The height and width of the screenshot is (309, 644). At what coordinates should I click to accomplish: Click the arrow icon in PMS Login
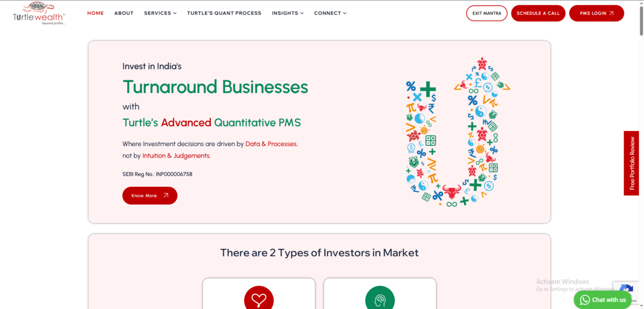click(611, 13)
